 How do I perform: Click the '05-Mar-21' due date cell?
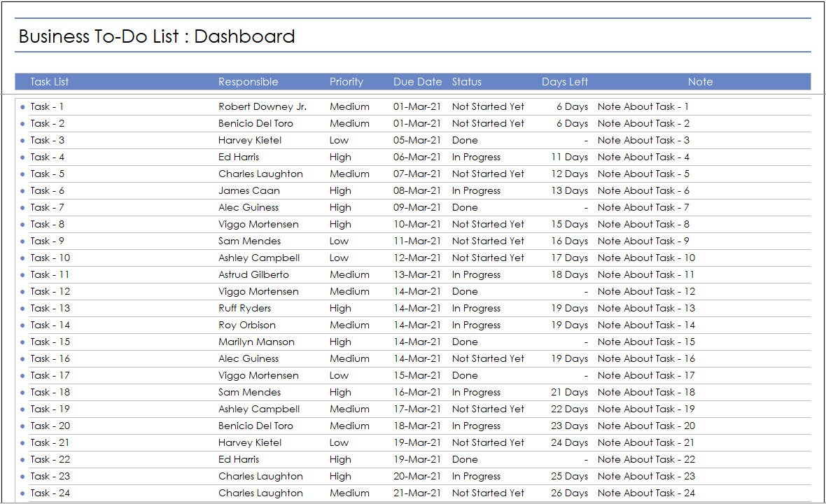(x=416, y=140)
